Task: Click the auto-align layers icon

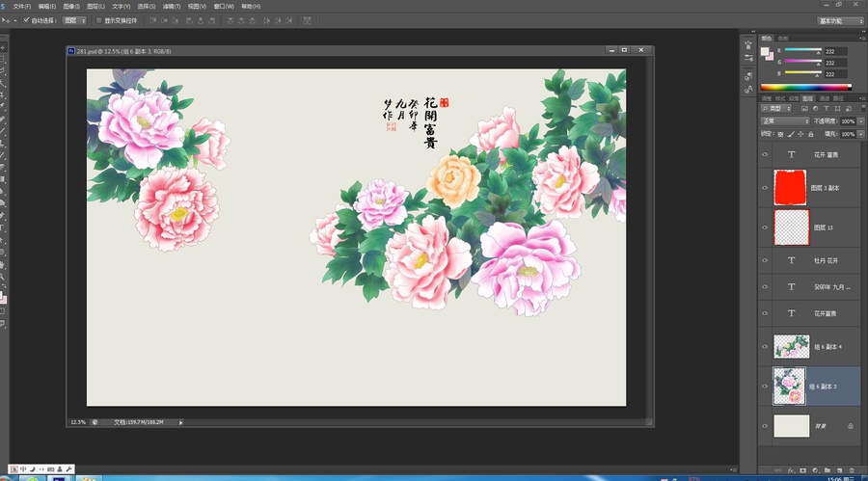Action: pyautogui.click(x=308, y=20)
